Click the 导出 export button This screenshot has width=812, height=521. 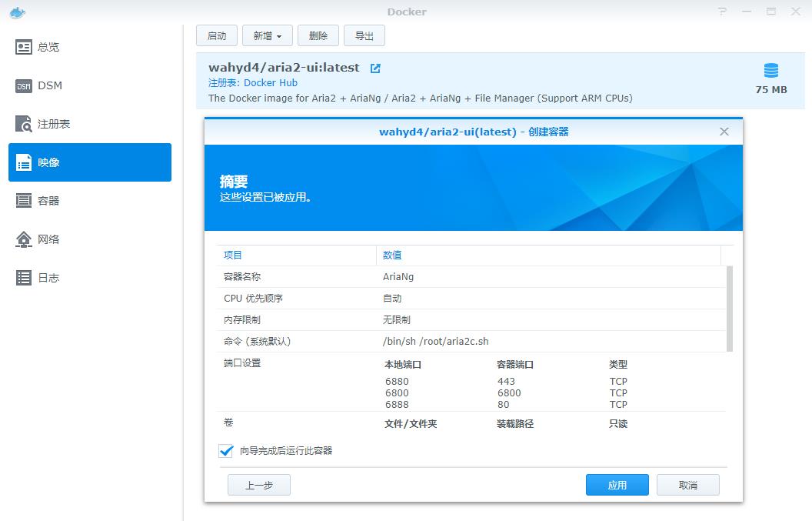click(x=364, y=35)
